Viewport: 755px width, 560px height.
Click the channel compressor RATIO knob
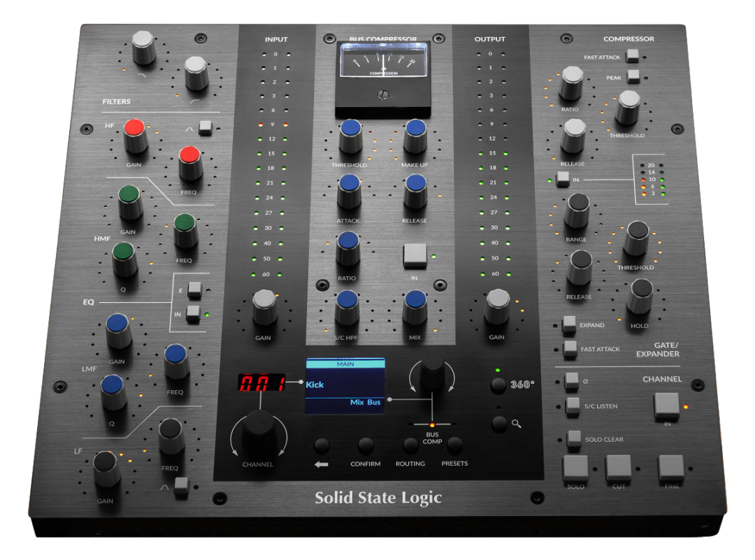point(572,82)
